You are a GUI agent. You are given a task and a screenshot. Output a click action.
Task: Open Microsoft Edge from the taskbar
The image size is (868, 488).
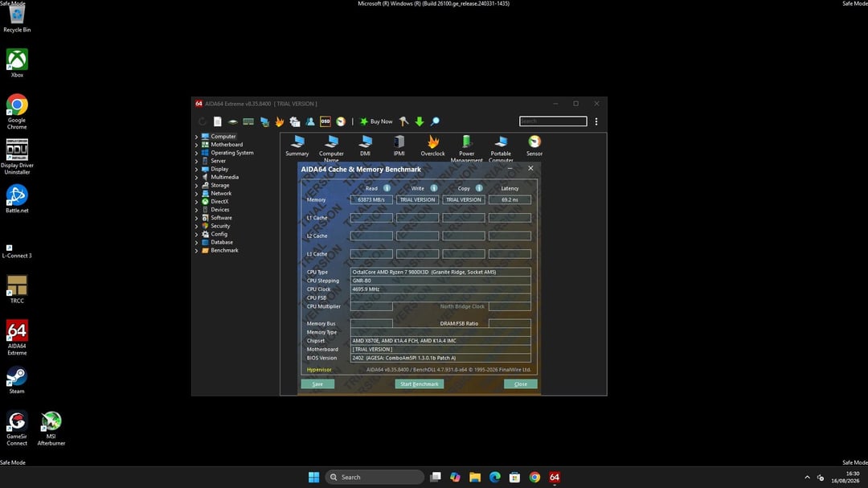click(x=495, y=477)
